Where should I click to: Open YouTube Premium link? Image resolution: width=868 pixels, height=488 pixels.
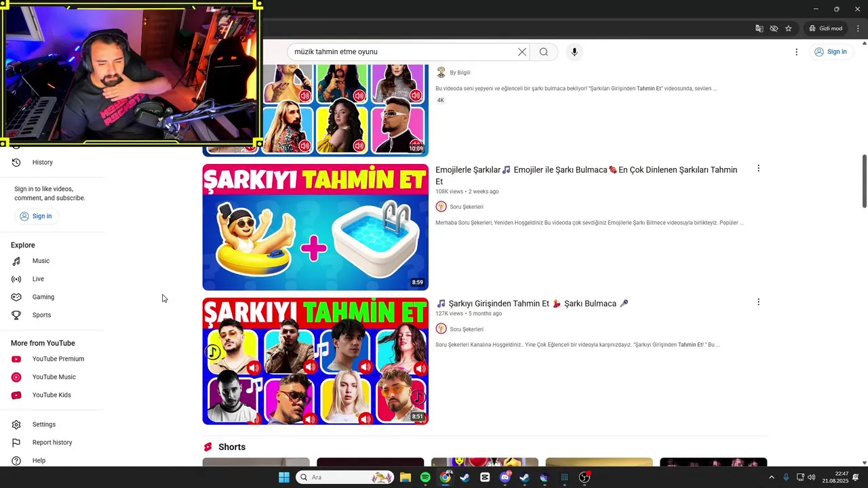point(58,359)
